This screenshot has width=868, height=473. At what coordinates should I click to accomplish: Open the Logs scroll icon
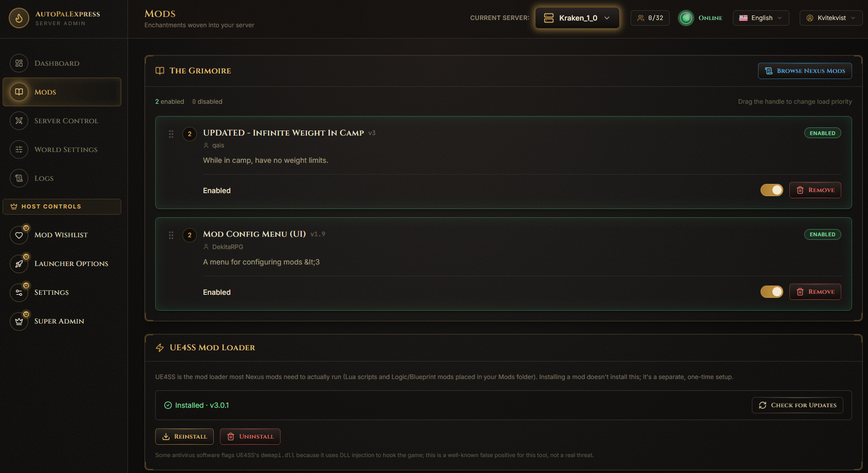pyautogui.click(x=19, y=178)
